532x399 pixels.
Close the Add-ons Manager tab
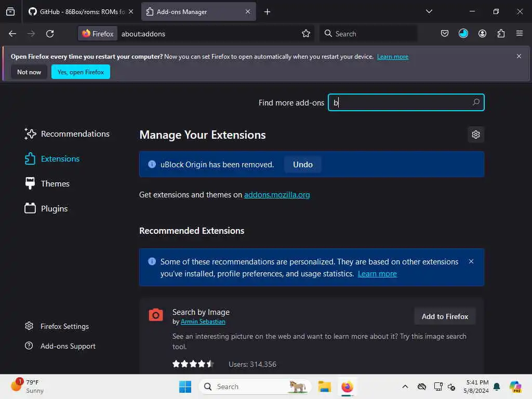click(x=248, y=11)
